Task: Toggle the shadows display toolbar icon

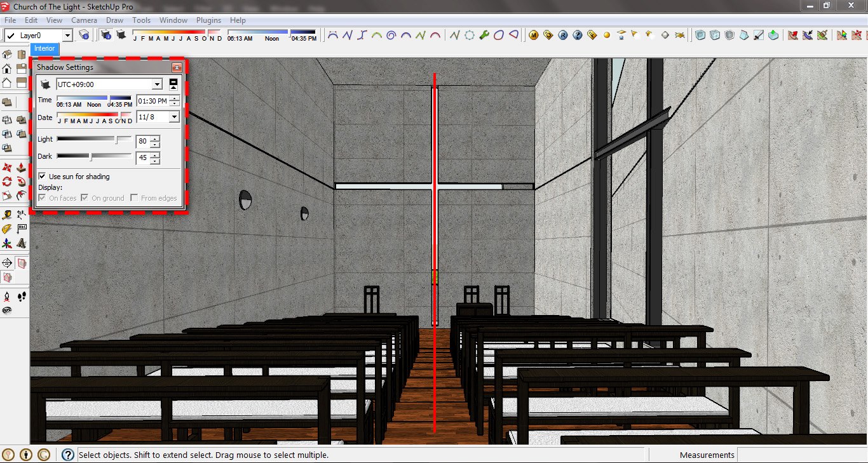Action: 121,35
